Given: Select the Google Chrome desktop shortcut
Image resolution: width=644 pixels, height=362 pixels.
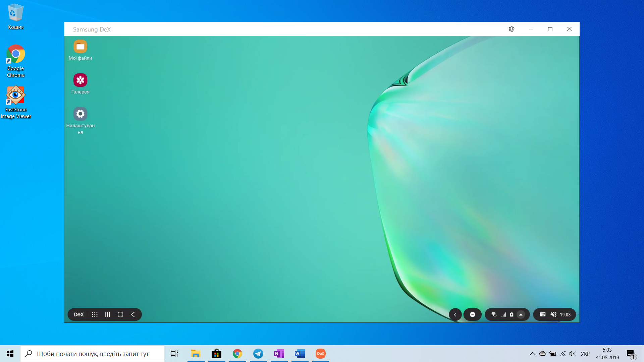Looking at the screenshot, I should point(16,61).
